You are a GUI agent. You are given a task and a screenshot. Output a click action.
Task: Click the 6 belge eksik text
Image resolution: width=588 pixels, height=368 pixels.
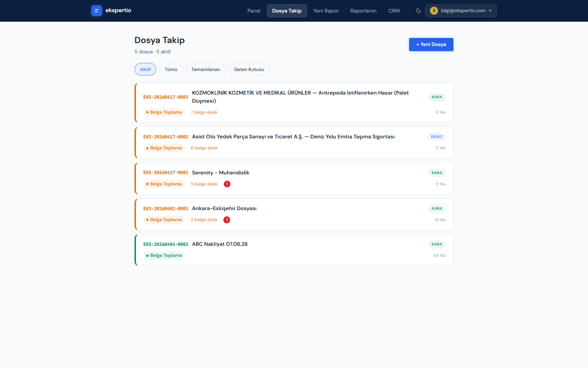tap(204, 148)
